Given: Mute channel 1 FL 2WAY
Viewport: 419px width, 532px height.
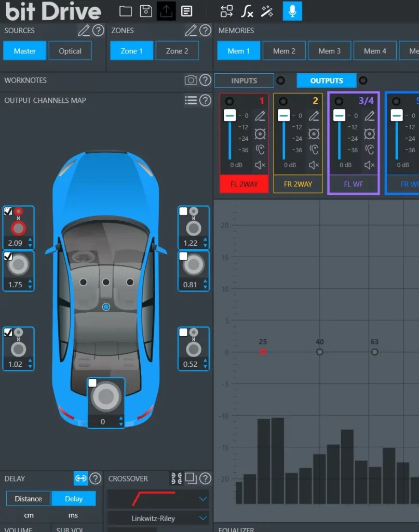Looking at the screenshot, I should click(260, 165).
